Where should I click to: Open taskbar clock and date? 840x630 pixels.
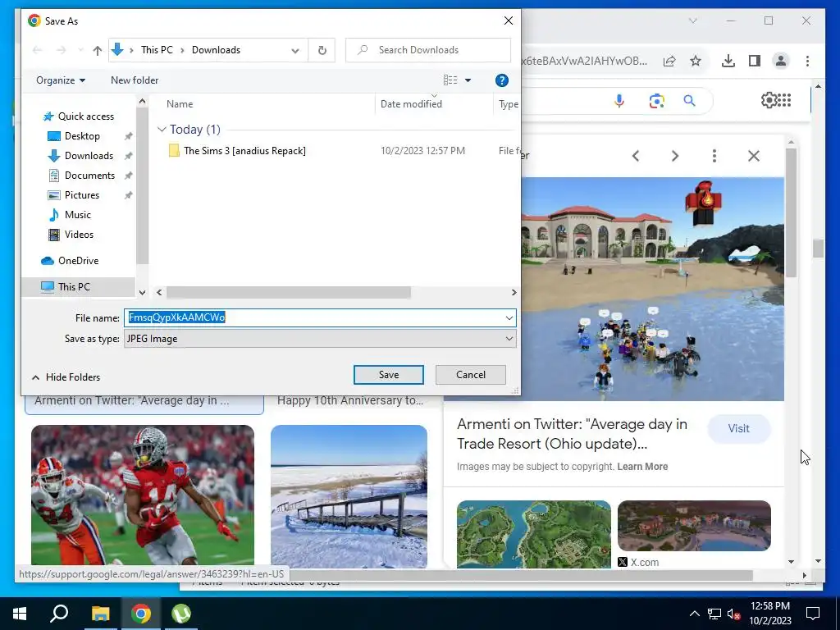[x=769, y=614]
